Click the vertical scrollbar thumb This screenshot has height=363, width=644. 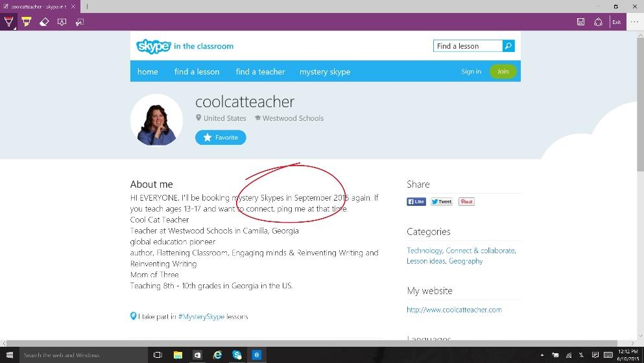point(640,105)
